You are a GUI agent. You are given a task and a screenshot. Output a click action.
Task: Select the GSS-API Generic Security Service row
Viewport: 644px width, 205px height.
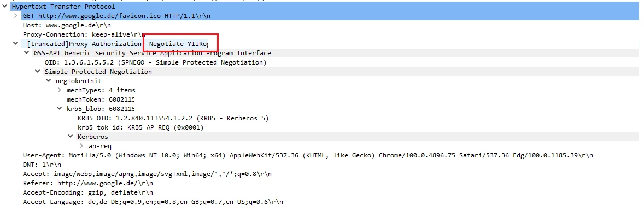click(x=153, y=53)
